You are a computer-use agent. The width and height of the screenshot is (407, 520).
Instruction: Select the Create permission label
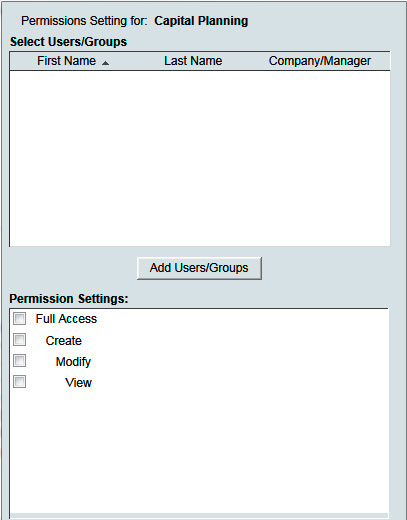pos(64,341)
